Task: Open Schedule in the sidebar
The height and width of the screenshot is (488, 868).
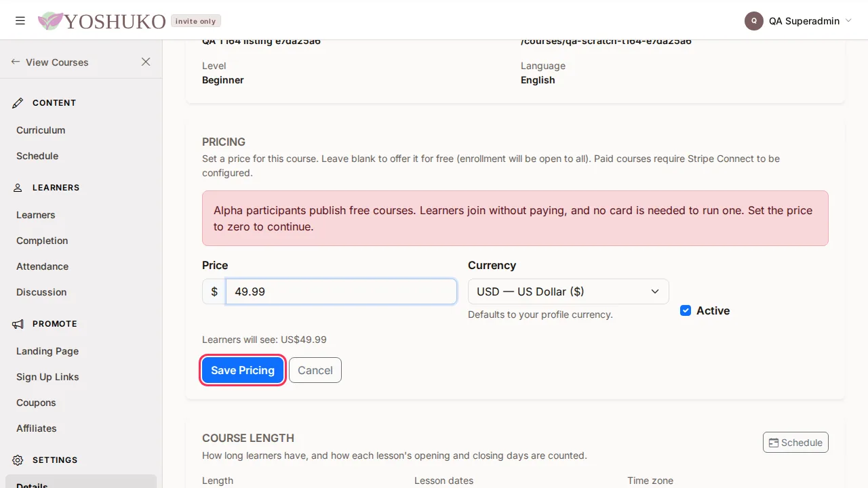Action: point(37,156)
